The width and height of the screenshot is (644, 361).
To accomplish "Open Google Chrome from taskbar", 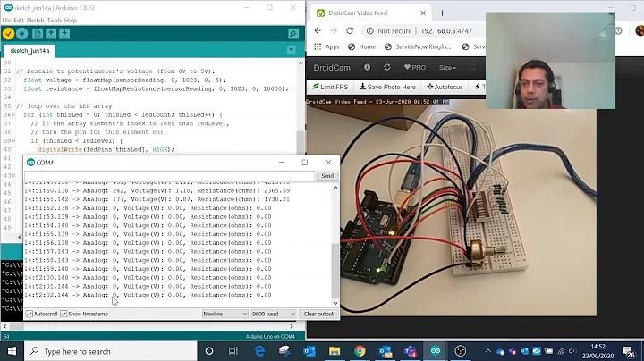I will (360, 351).
